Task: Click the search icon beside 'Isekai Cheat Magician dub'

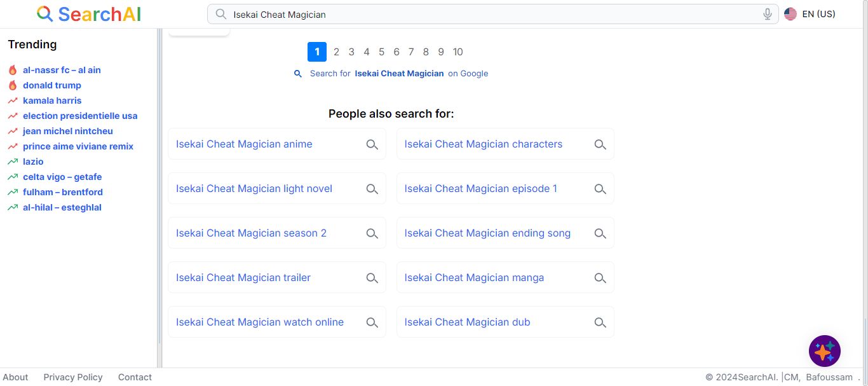Action: 600,322
